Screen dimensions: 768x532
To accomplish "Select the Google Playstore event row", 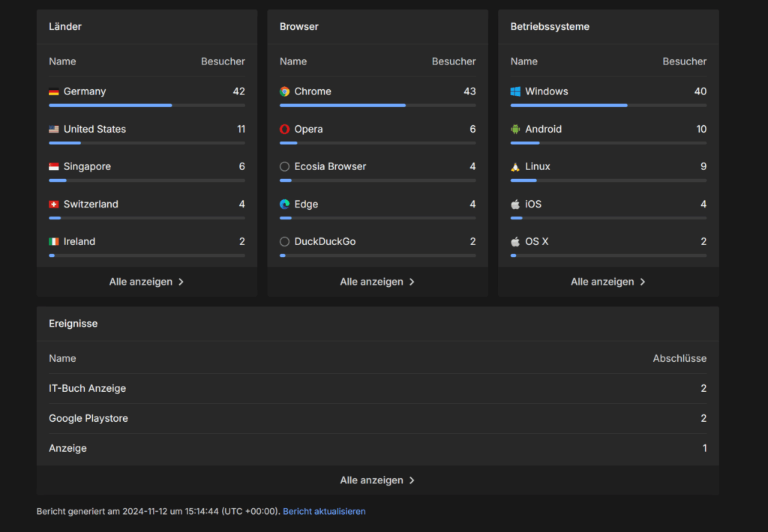I will pyautogui.click(x=88, y=418).
